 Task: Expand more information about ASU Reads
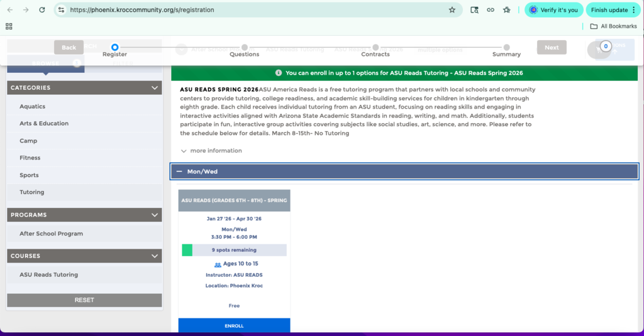coord(211,151)
